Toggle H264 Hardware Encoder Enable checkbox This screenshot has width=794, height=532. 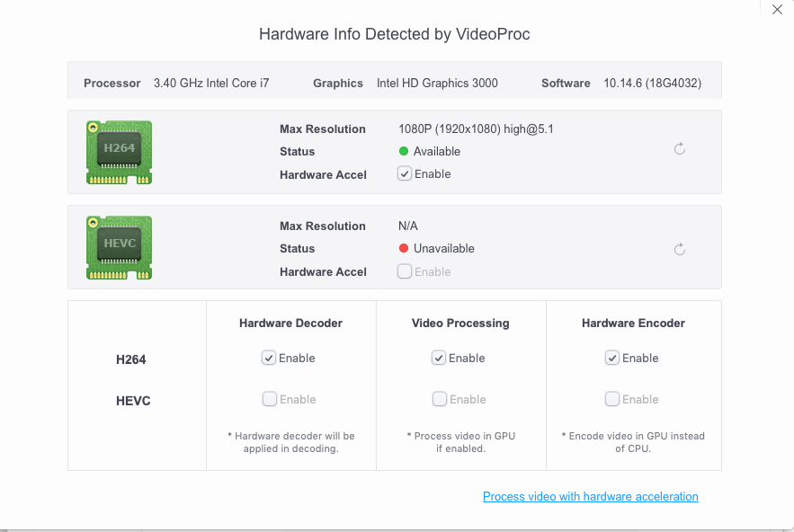(611, 358)
